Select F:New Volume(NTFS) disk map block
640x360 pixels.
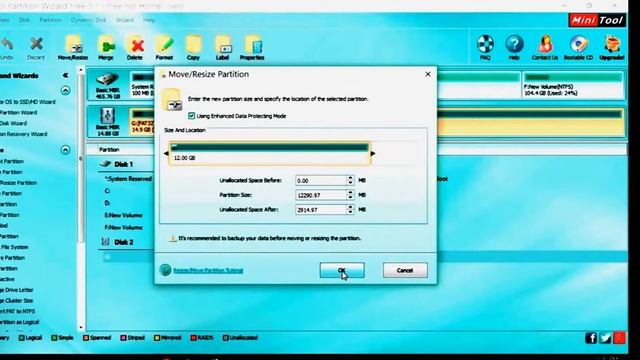pyautogui.click(x=573, y=84)
